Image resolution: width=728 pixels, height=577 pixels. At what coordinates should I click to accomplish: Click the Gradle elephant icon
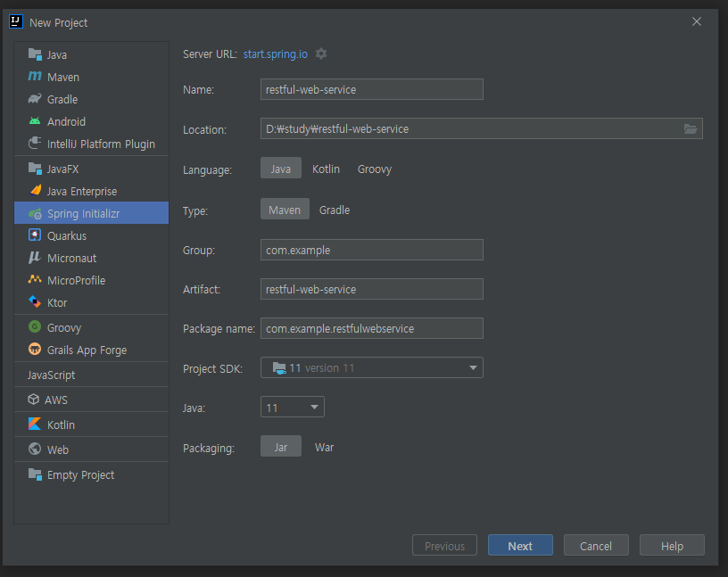coord(35,98)
